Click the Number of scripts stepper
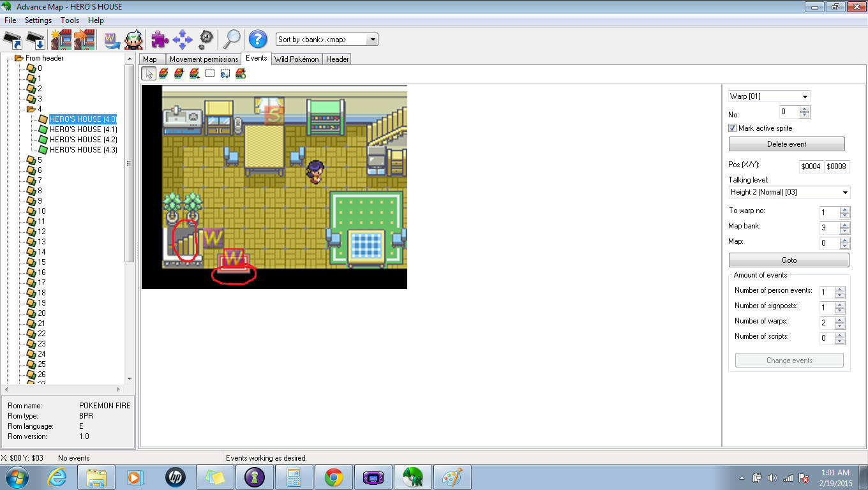The image size is (868, 490). pos(840,338)
